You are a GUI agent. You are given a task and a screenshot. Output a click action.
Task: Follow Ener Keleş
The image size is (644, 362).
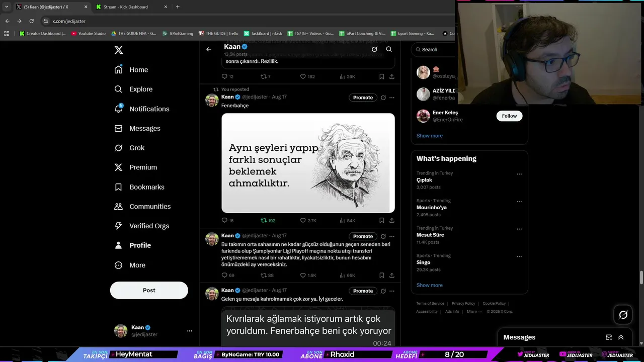point(509,116)
